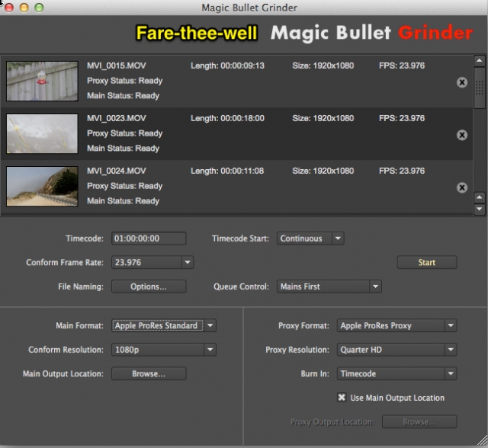The image size is (488, 448).
Task: Click Length: 00:00:09:13 text
Action: [x=227, y=66]
